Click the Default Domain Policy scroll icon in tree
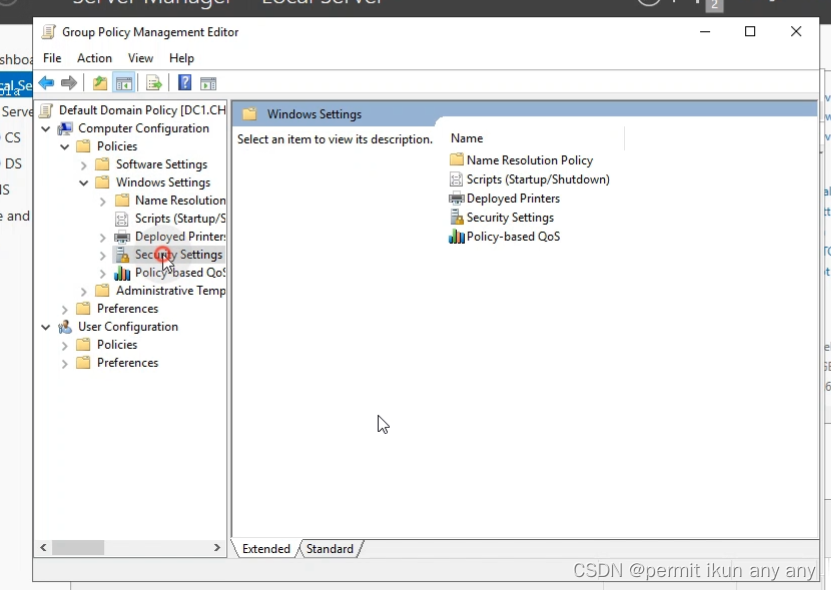831x590 pixels. point(47,110)
